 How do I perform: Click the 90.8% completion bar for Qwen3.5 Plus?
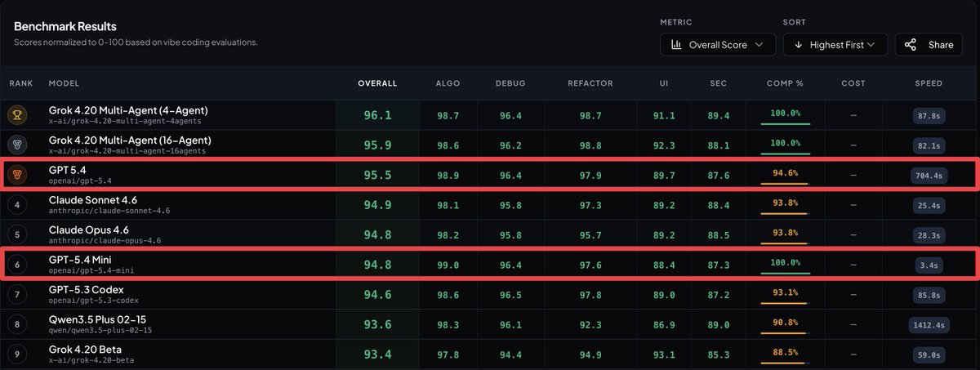[x=785, y=332]
